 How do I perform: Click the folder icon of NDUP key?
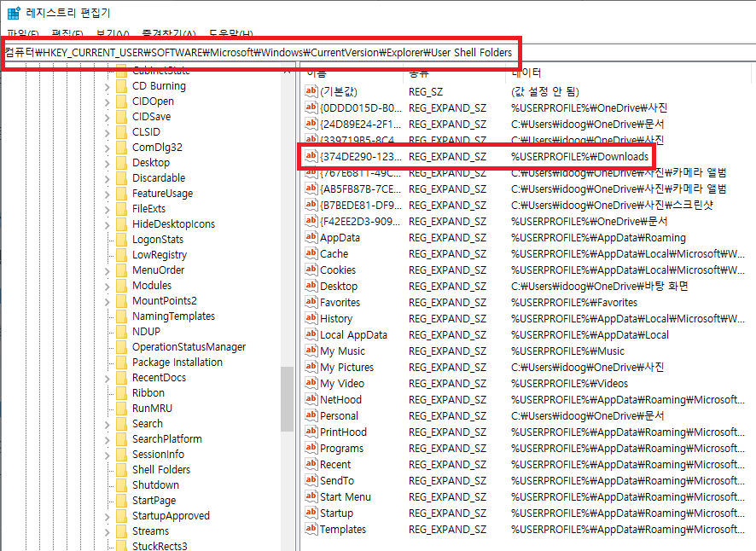(121, 332)
